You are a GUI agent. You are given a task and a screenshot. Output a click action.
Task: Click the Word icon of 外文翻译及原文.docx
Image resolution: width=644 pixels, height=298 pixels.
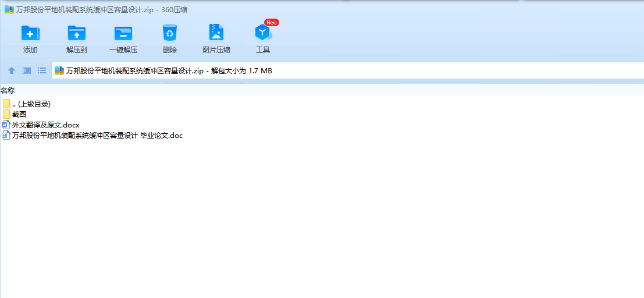click(x=6, y=125)
